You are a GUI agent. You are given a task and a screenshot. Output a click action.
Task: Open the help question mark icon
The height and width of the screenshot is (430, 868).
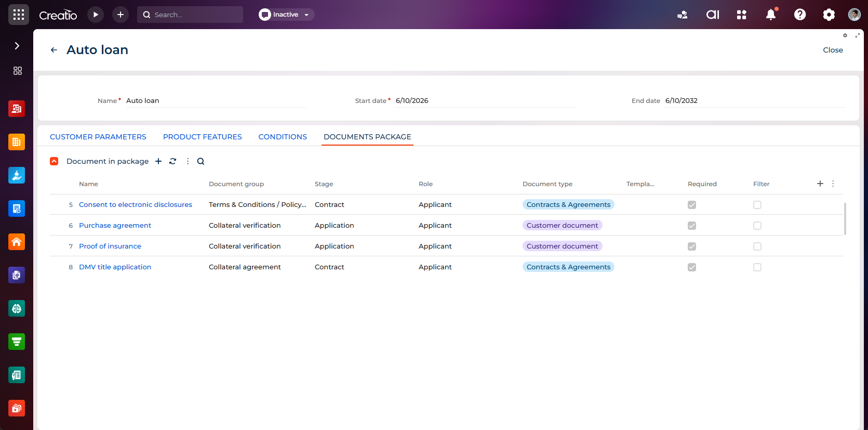coord(800,15)
